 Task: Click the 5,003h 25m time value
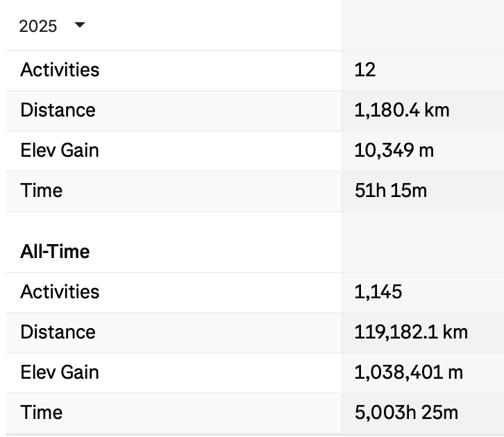click(406, 413)
